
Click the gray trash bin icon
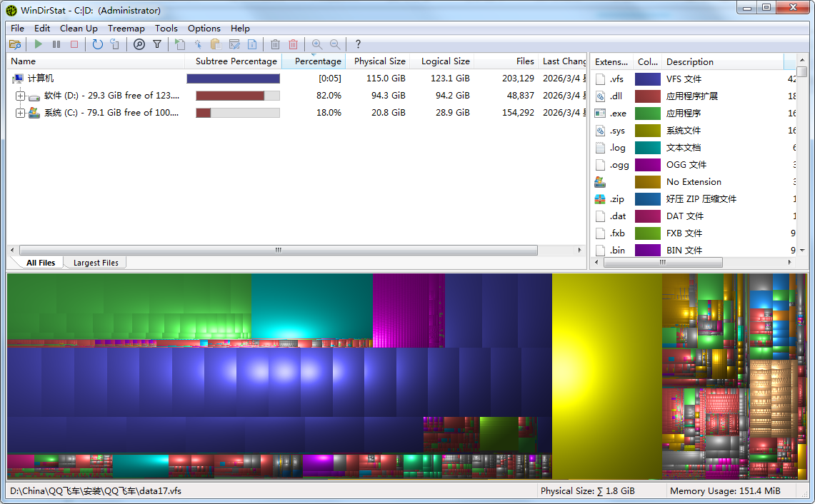point(275,44)
